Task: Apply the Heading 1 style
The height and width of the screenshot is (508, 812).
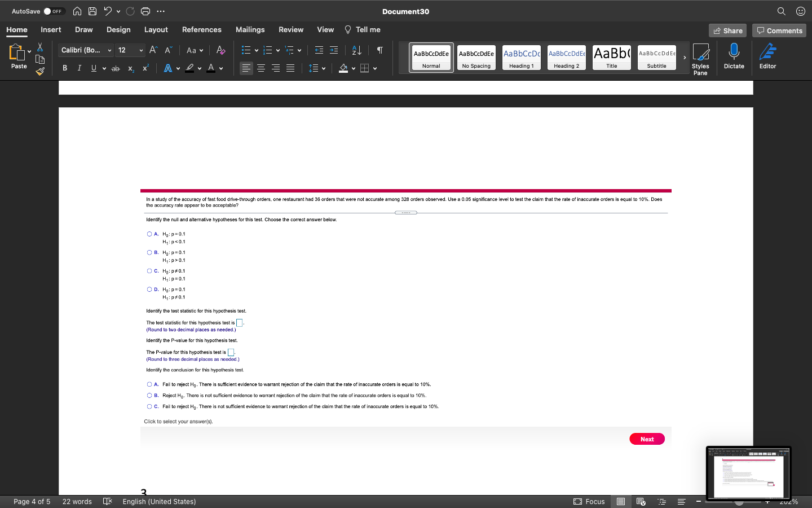Action: 521,58
